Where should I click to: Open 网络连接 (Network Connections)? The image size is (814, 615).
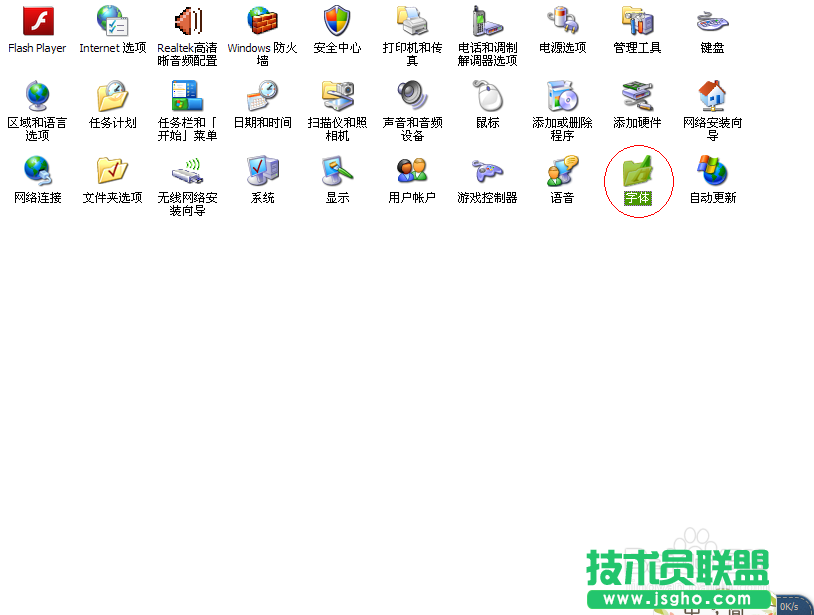pos(36,170)
